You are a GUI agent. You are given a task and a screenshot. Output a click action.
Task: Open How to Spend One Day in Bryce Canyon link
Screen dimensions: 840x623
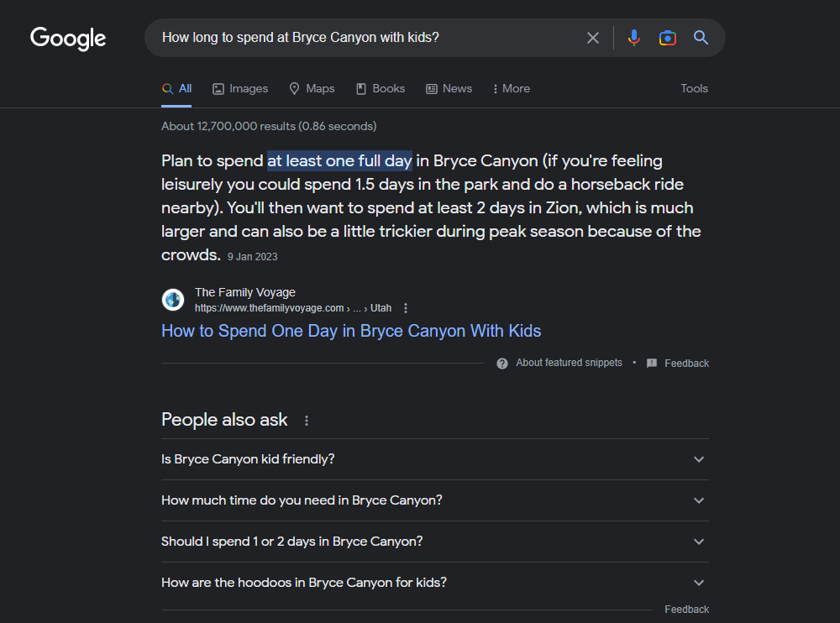tap(351, 331)
